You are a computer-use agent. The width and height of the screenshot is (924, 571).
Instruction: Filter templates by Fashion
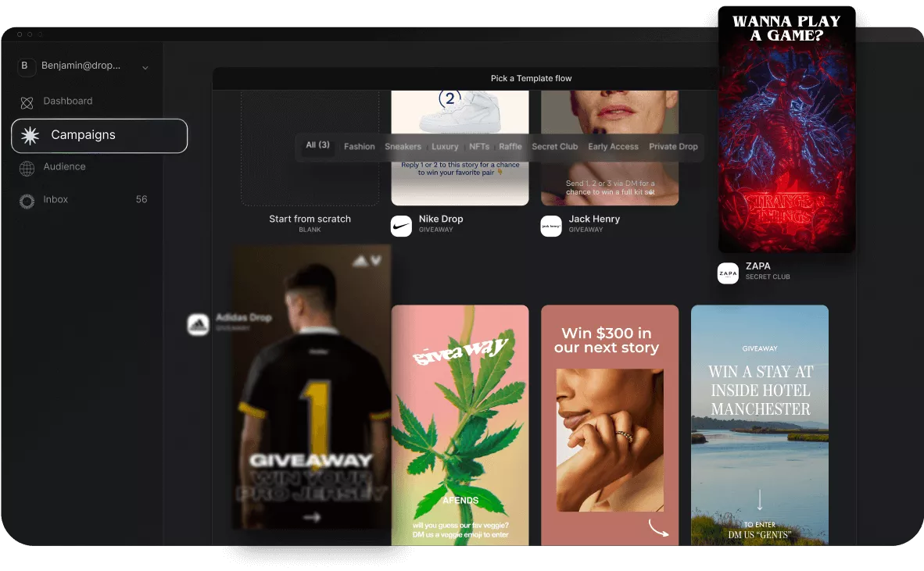point(360,147)
